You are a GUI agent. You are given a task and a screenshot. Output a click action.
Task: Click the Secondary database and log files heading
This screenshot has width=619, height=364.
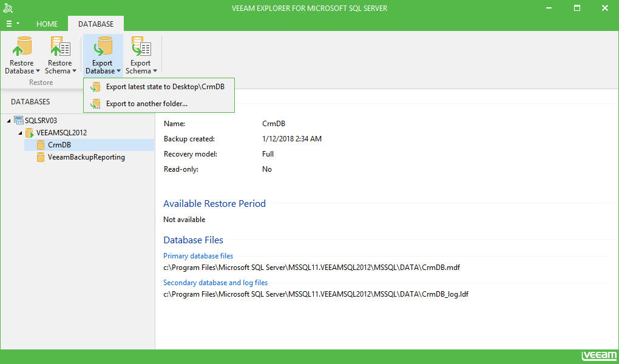(215, 283)
